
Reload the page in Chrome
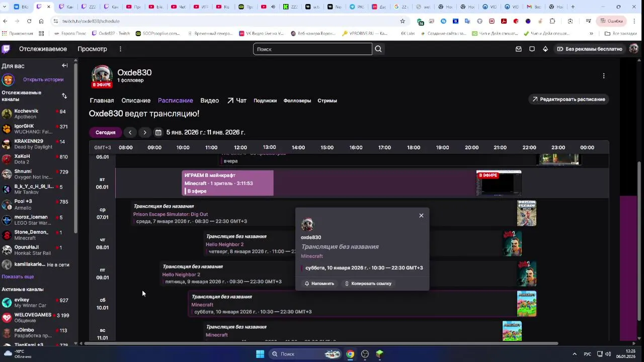click(29, 21)
